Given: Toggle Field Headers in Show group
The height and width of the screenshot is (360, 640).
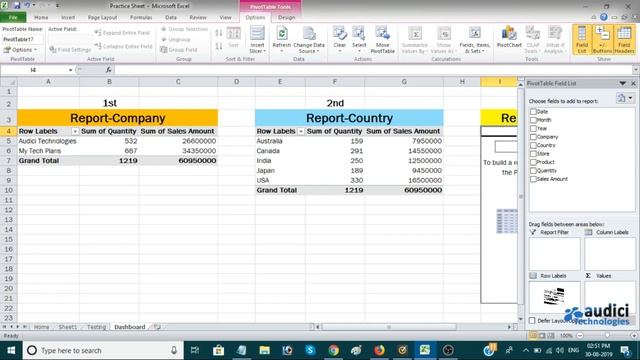Looking at the screenshot, I should coord(624,39).
